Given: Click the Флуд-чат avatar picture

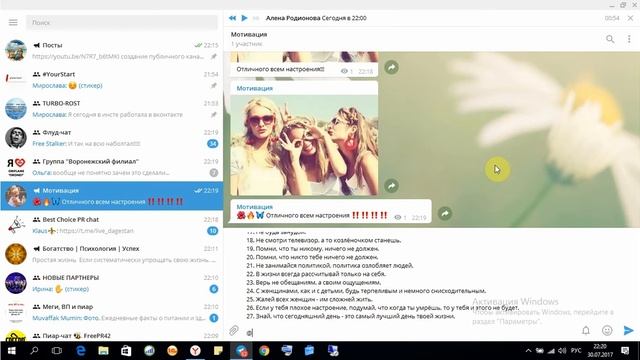Looking at the screenshot, I should point(16,138).
